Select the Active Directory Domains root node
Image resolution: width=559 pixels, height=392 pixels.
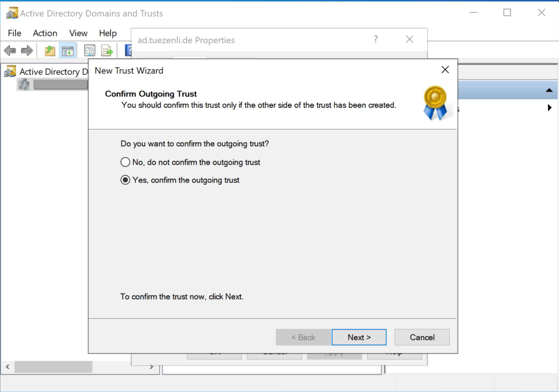(53, 72)
